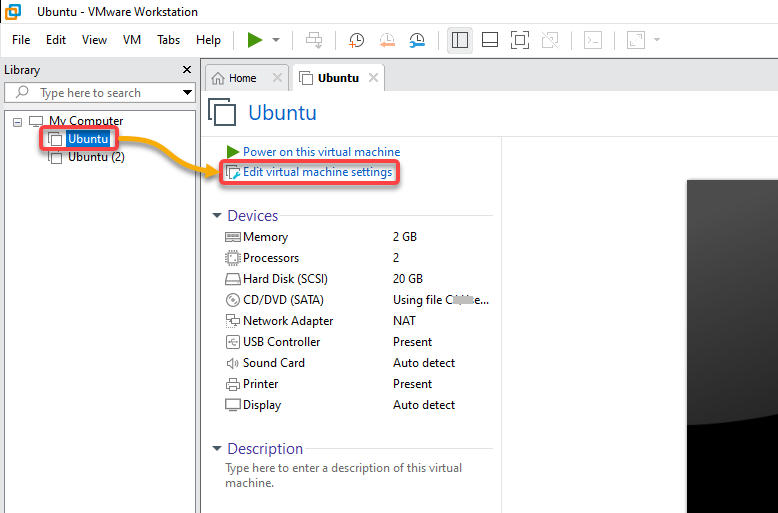Enter full screen mode icon
Viewport: 778px width, 513px height.
520,40
